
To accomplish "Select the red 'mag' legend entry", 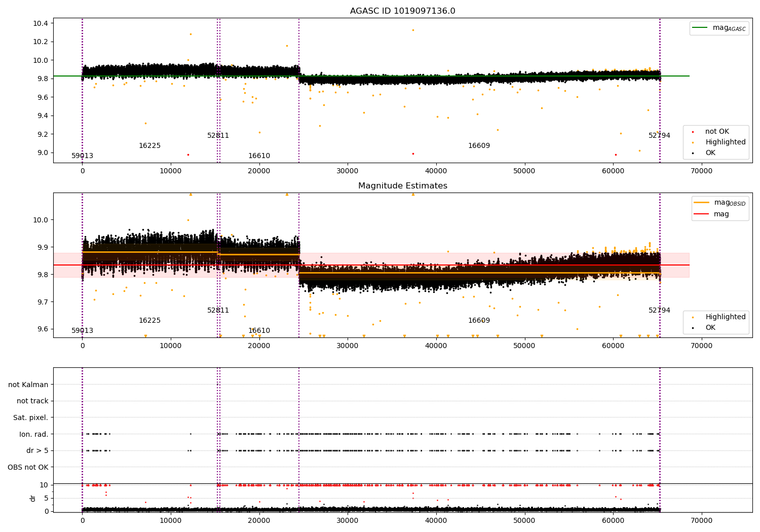I will (721, 214).
